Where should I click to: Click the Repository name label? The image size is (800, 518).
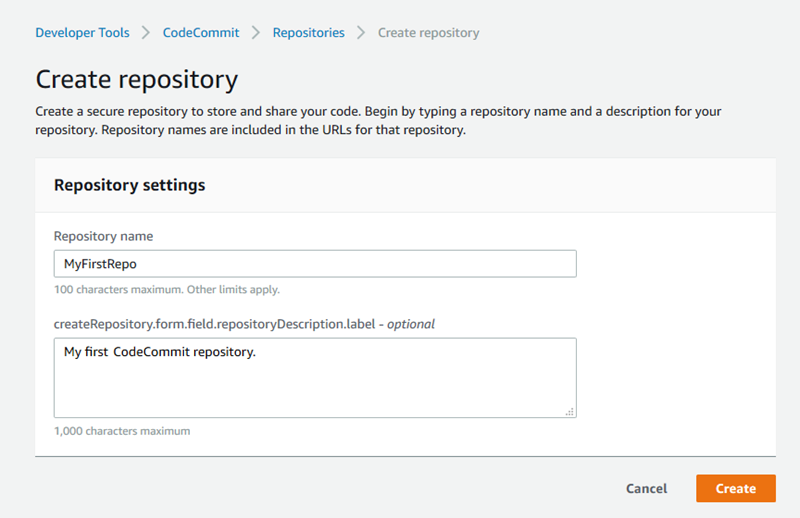(x=103, y=236)
